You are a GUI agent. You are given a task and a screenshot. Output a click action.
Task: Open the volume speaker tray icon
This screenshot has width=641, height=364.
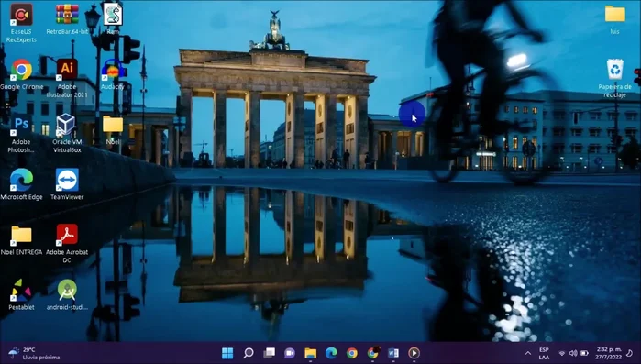pos(573,353)
